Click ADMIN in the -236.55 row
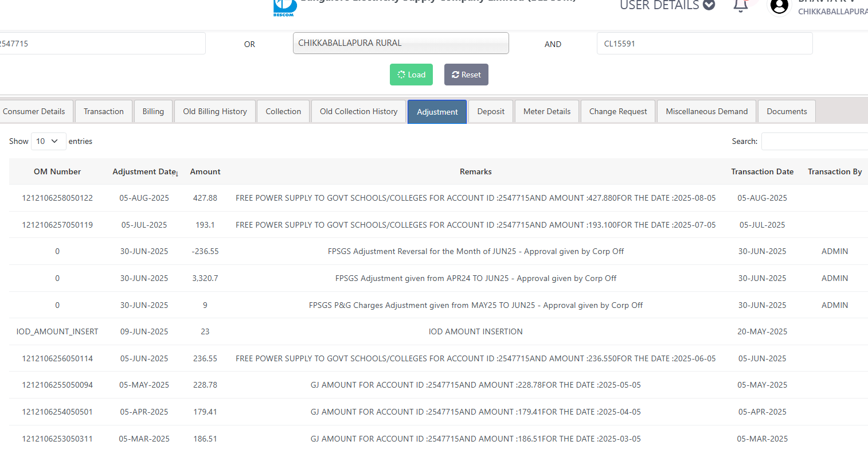Image resolution: width=868 pixels, height=449 pixels. point(835,251)
